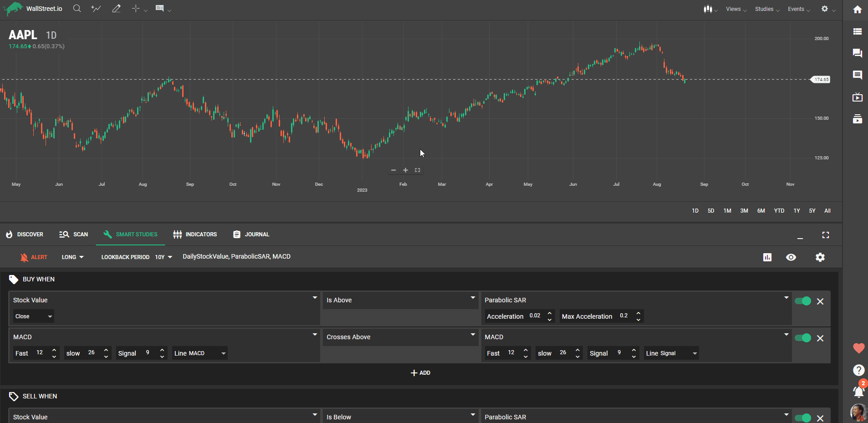This screenshot has height=423, width=868.
Task: Open smart study settings gear
Action: [x=820, y=257]
